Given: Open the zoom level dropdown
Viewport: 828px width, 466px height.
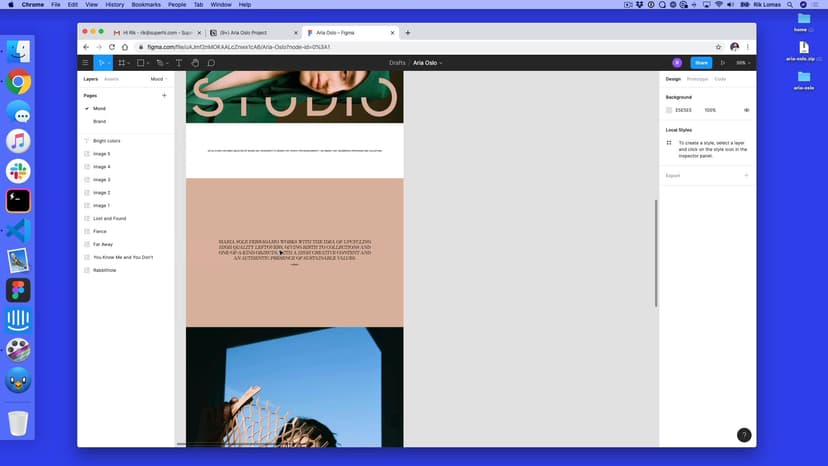Looking at the screenshot, I should [x=742, y=63].
